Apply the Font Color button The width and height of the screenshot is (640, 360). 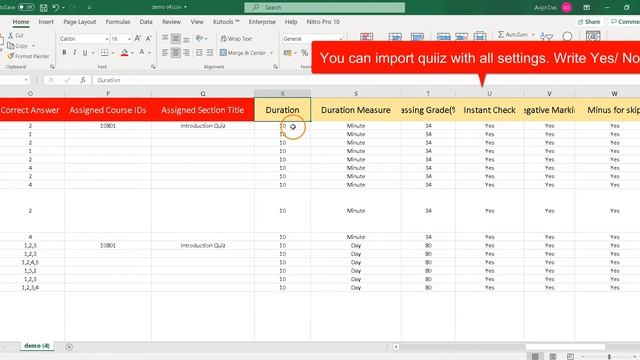[142, 52]
